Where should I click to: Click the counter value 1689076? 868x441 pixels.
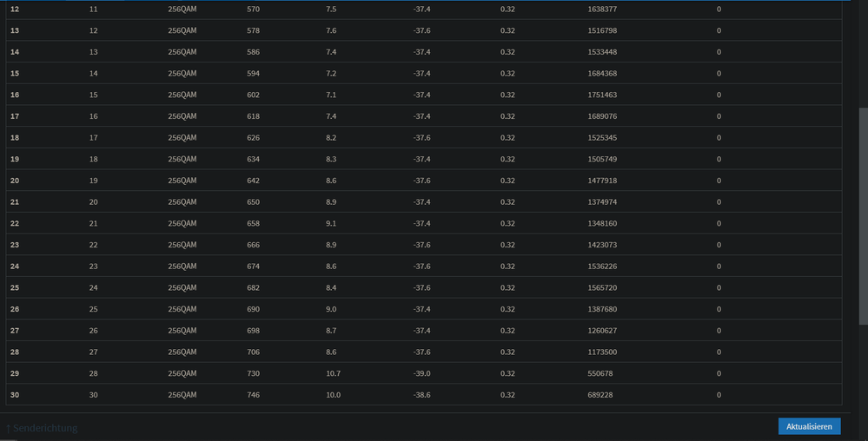pyautogui.click(x=602, y=116)
